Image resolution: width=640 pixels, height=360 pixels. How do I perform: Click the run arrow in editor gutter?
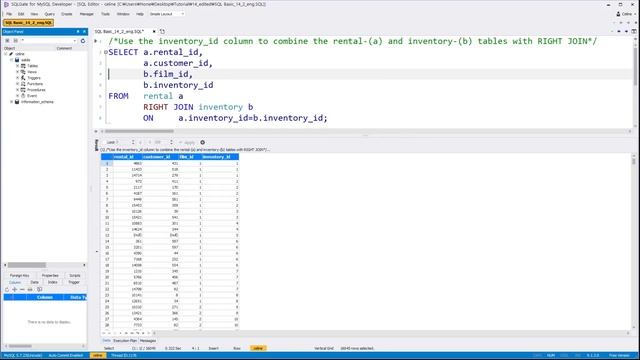96,41
